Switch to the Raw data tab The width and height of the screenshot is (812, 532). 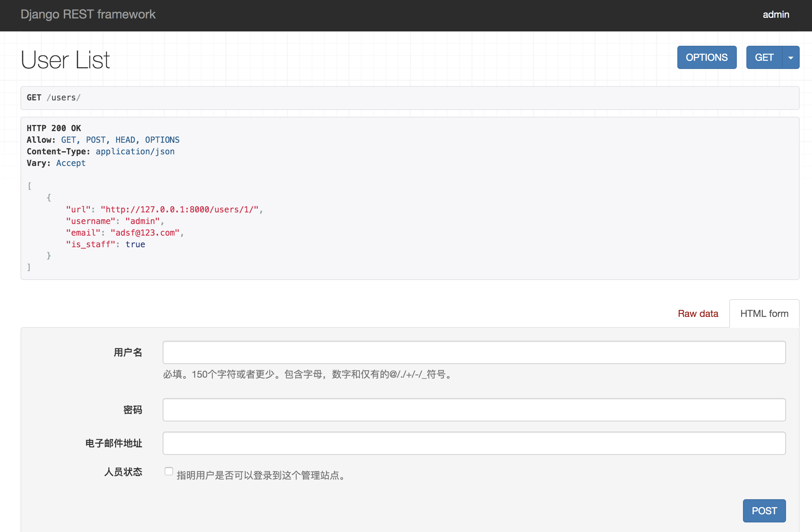pyautogui.click(x=698, y=313)
